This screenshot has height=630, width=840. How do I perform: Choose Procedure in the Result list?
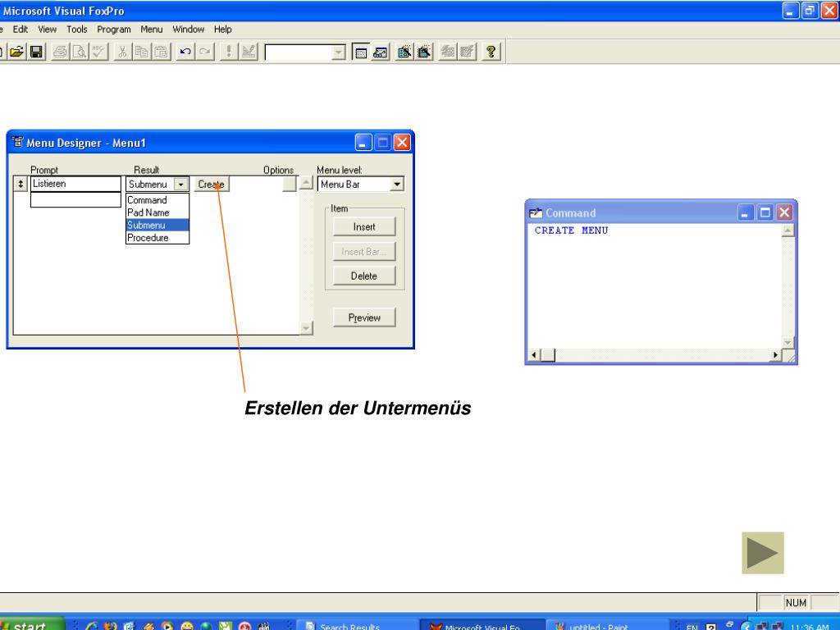click(x=157, y=238)
